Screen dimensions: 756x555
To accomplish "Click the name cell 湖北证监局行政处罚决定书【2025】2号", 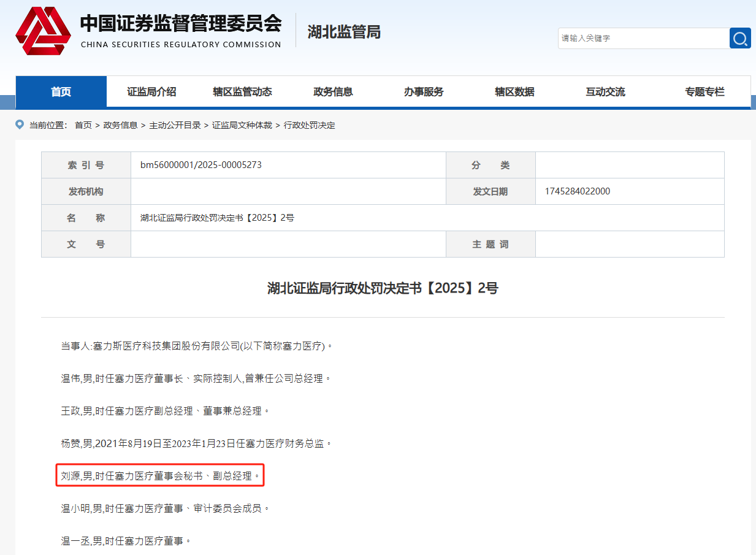I will point(218,218).
